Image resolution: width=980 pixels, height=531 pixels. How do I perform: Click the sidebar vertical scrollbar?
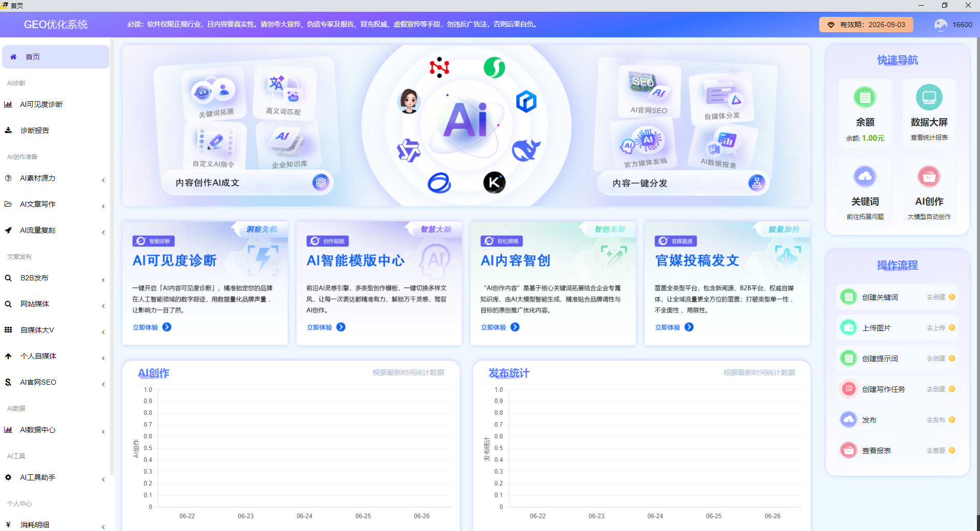(112, 256)
